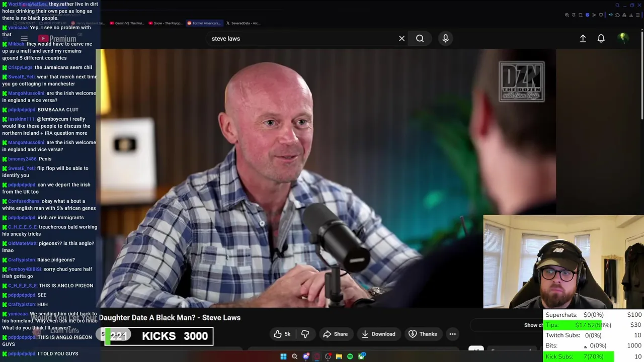Select the 'Former America's...' tab
The height and width of the screenshot is (362, 644).
coord(204,23)
